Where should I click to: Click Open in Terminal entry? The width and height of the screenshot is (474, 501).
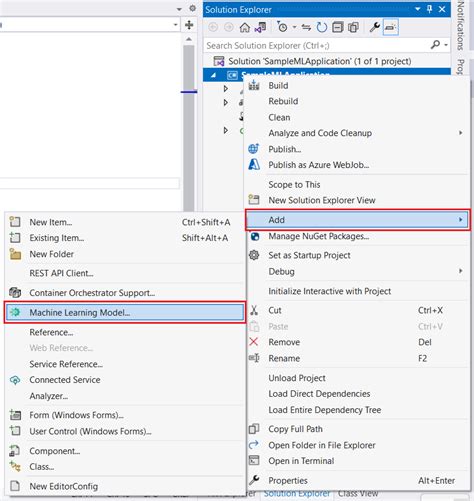coord(357,461)
